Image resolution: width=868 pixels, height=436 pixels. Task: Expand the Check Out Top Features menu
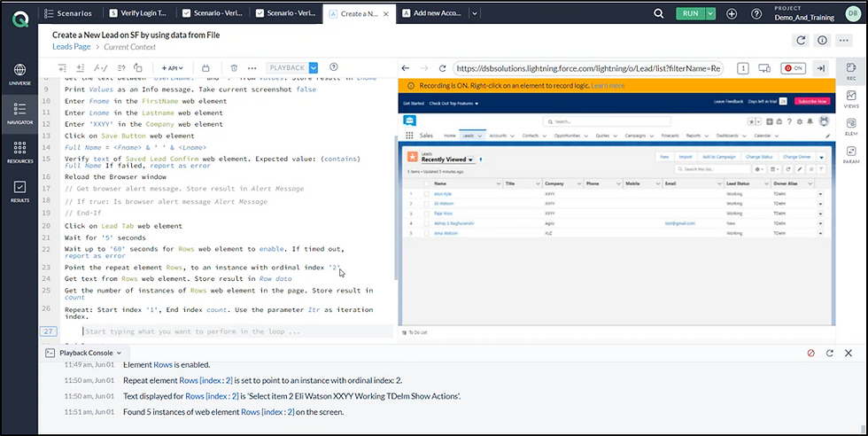point(453,103)
